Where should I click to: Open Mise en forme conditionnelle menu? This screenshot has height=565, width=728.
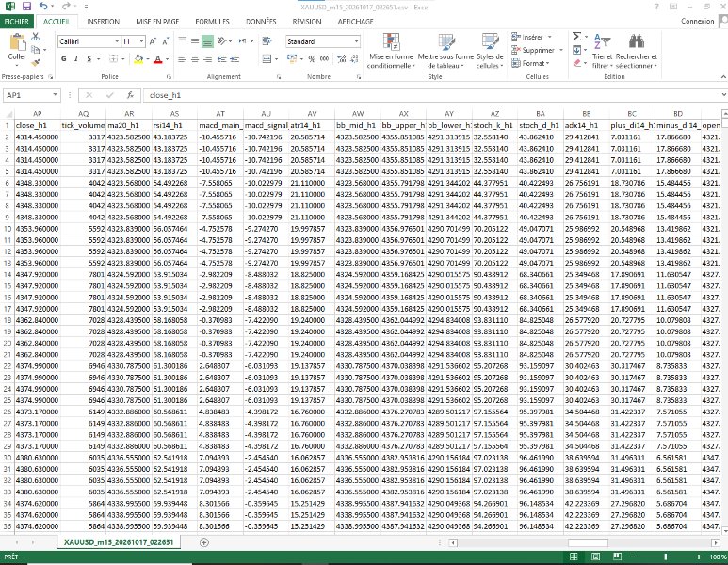click(x=391, y=51)
